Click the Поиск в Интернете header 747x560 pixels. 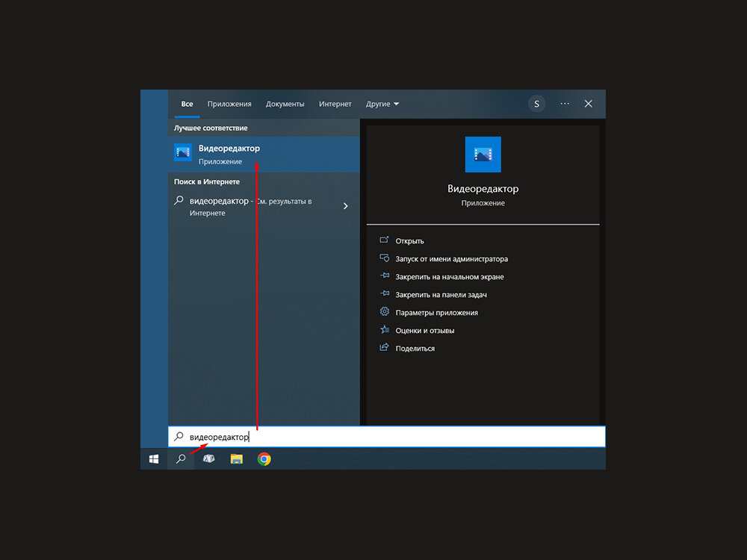tap(207, 182)
